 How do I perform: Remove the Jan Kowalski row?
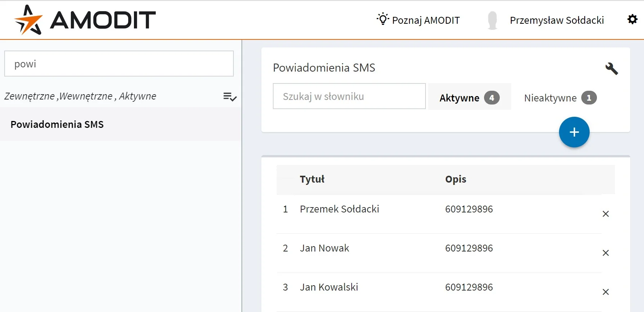click(x=606, y=292)
